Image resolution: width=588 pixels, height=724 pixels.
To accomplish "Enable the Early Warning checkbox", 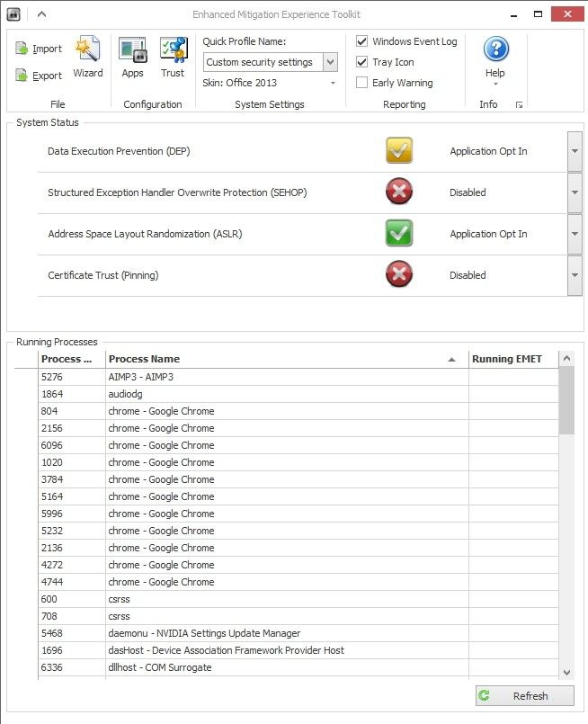I will coord(361,83).
